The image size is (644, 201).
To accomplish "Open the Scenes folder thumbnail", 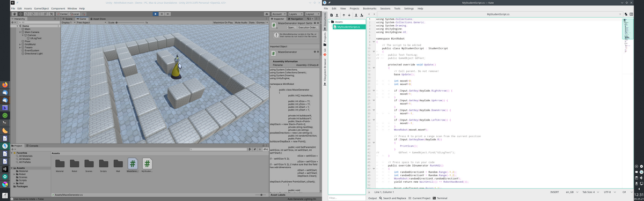I will coord(89,165).
